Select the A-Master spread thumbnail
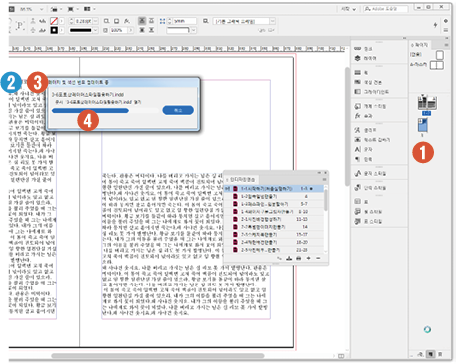 pos(437,65)
